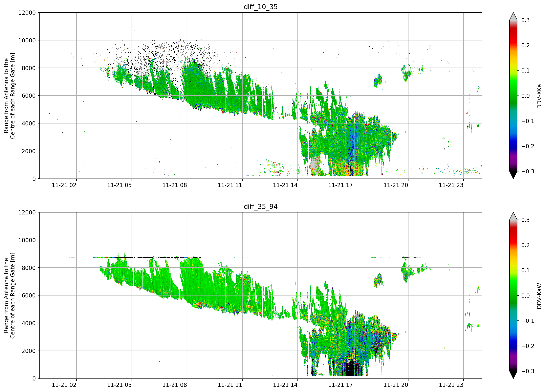This screenshot has width=546, height=392.
Task: Click '11-21 11' label under diff_35_94 plot
Action: tap(230, 385)
